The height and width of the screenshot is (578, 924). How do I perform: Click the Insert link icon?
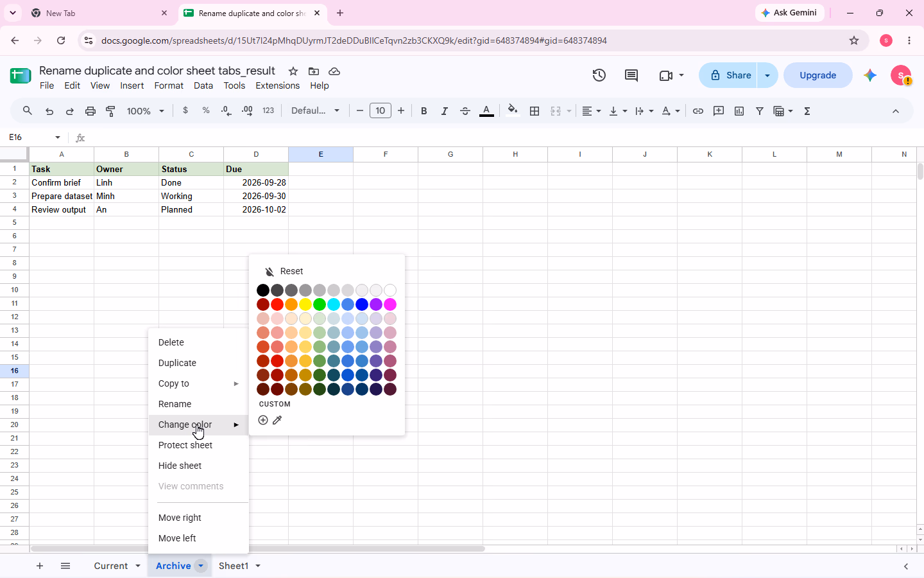698,111
